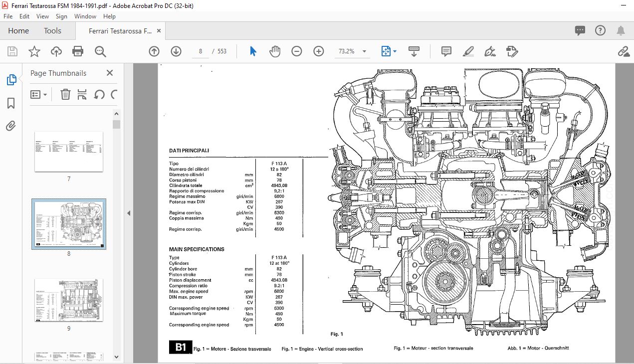This screenshot has height=364, width=634.
Task: Click the "Abb. 1 = Motor - Querschnitt" caption
Action: click(x=538, y=348)
